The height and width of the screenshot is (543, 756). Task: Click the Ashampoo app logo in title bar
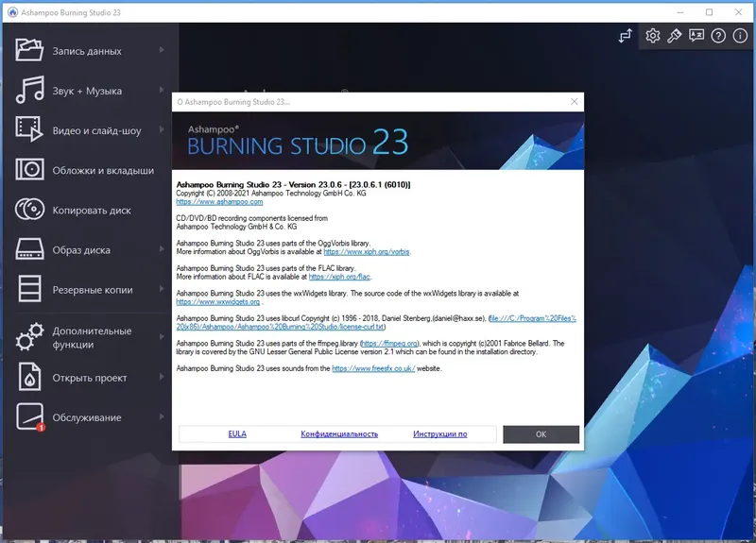click(12, 12)
